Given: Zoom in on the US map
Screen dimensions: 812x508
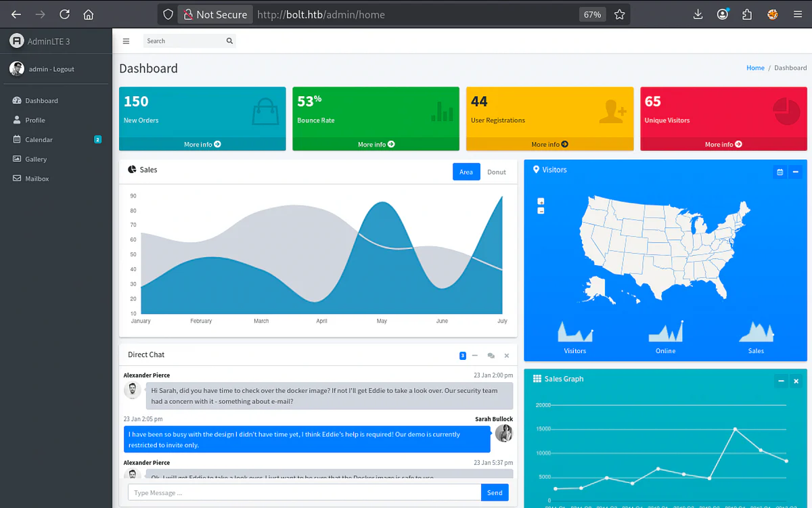Looking at the screenshot, I should coord(541,202).
